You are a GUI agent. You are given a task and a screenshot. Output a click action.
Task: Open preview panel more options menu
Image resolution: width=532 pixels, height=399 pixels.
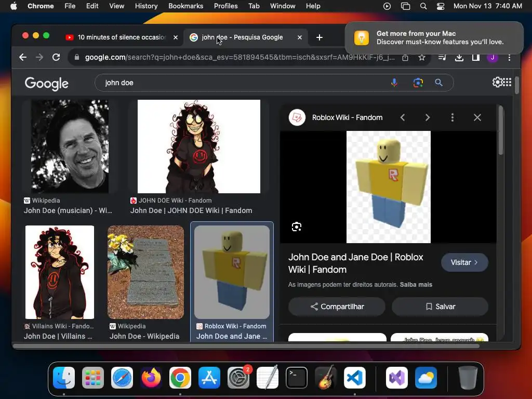pos(453,117)
